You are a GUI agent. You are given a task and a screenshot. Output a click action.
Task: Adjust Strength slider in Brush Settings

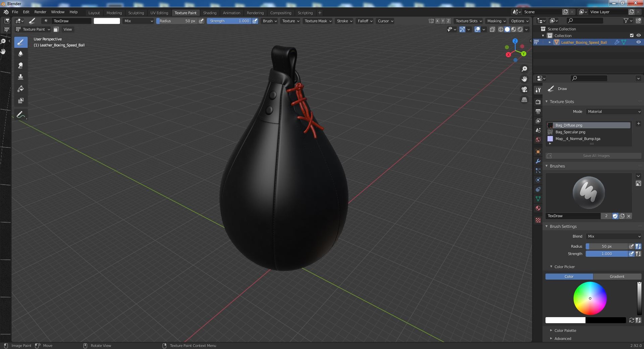click(606, 254)
